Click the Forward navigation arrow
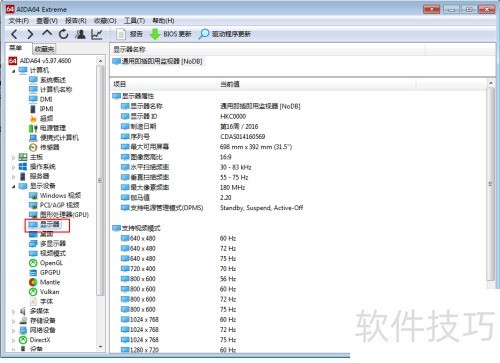This screenshot has width=500, height=363. pyautogui.click(x=30, y=34)
